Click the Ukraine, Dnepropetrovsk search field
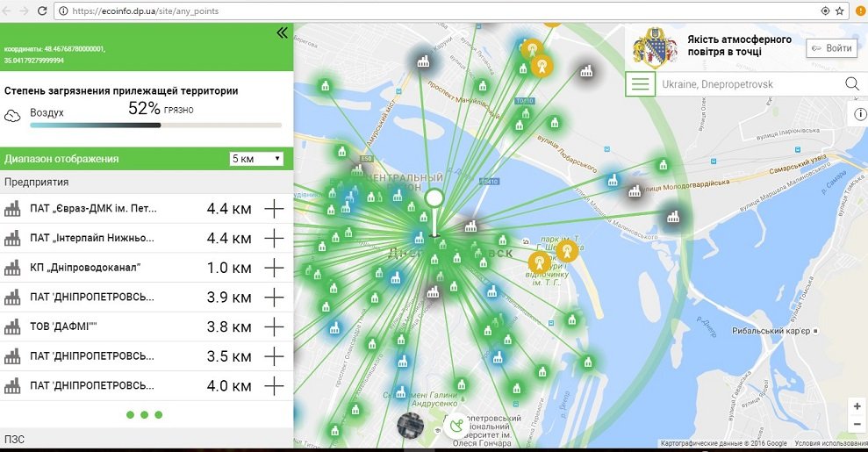 (x=746, y=84)
